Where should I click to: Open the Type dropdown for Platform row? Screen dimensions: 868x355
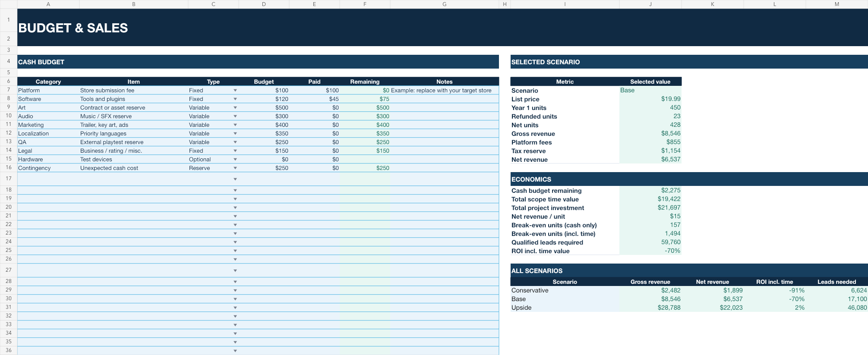pos(235,91)
